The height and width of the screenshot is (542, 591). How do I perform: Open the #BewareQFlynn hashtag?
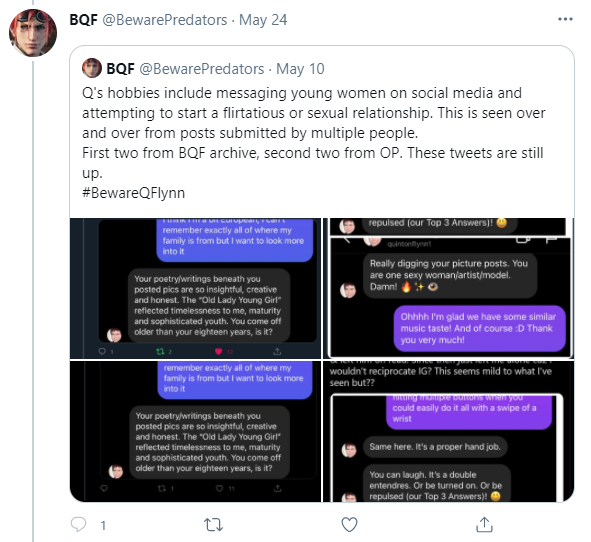pyautogui.click(x=133, y=193)
